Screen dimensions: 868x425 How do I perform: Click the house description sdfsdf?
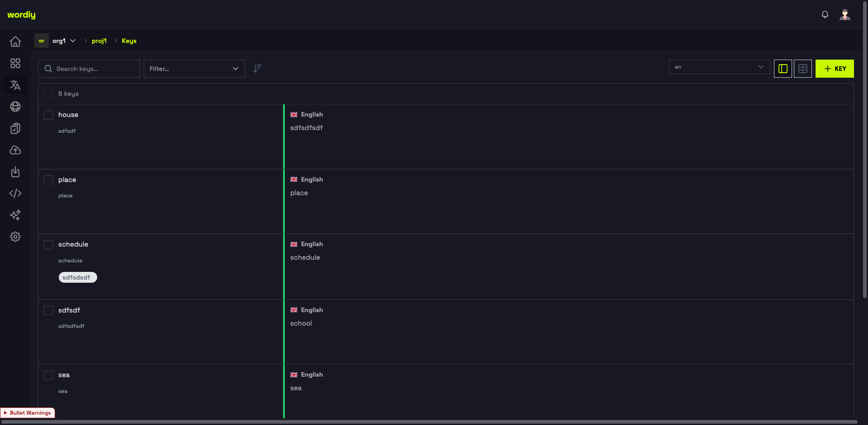67,131
